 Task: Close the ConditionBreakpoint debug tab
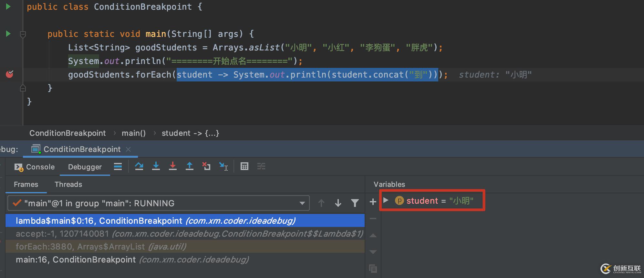pyautogui.click(x=128, y=149)
